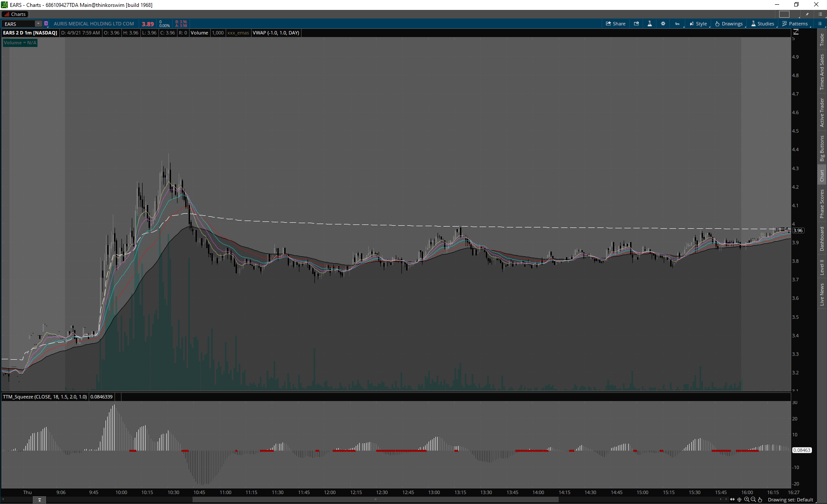
Task: Click the zoom in magnifier icon
Action: [746, 500]
